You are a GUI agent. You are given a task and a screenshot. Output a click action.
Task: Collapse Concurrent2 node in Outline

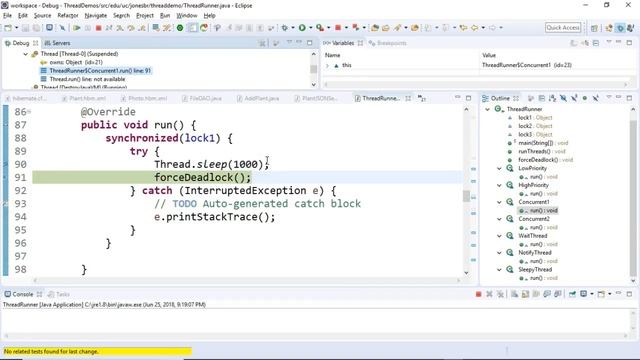(499, 219)
